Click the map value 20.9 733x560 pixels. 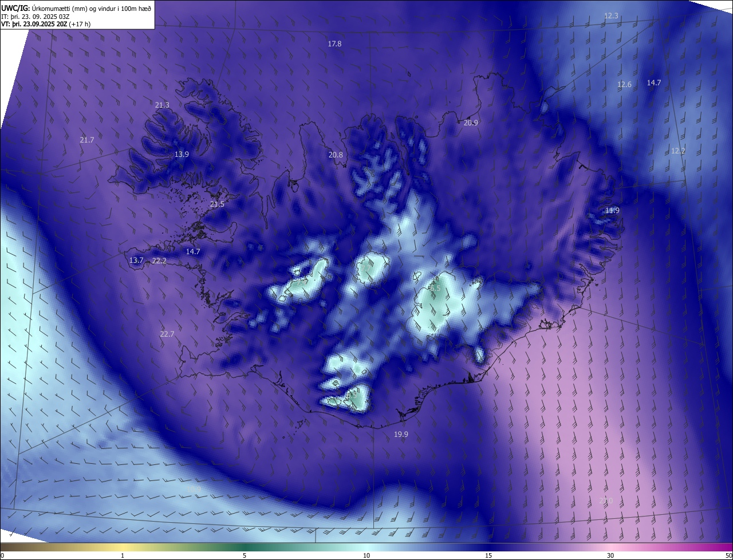pos(471,123)
